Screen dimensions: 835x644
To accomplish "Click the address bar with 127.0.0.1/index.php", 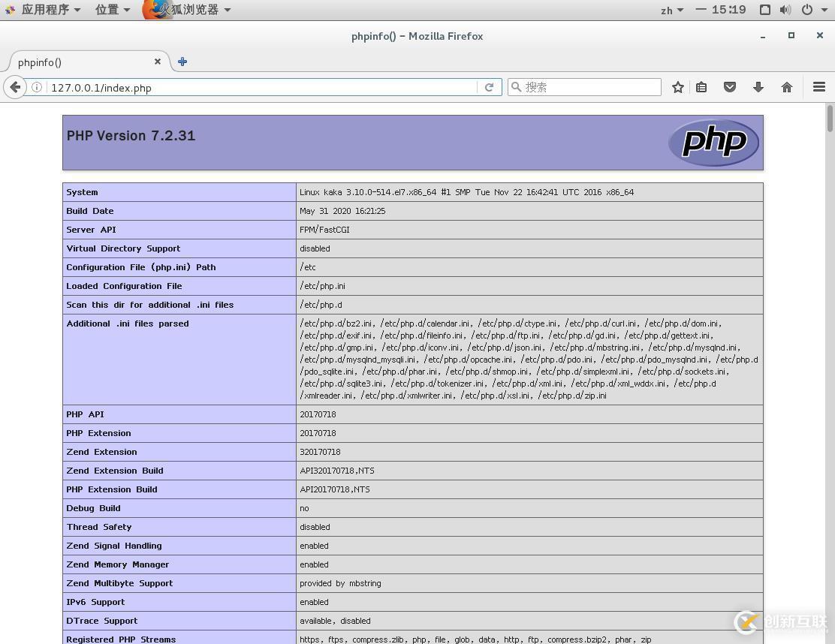I will [261, 87].
